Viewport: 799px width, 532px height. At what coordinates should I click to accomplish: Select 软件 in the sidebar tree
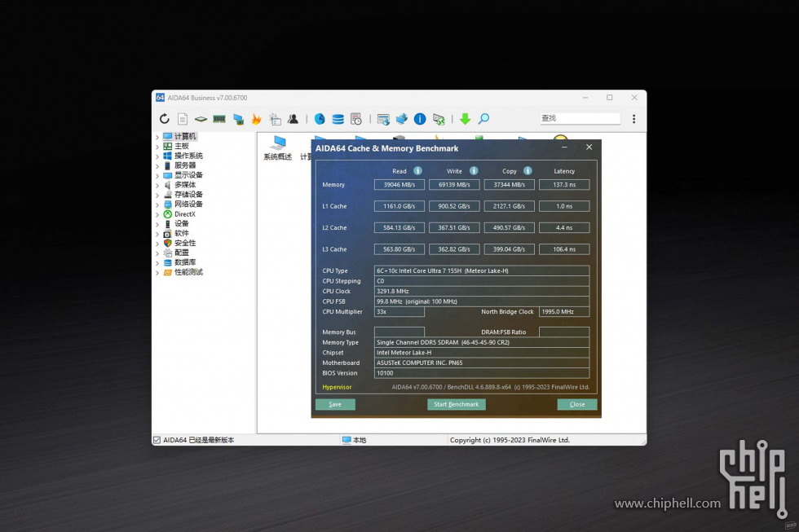click(181, 233)
